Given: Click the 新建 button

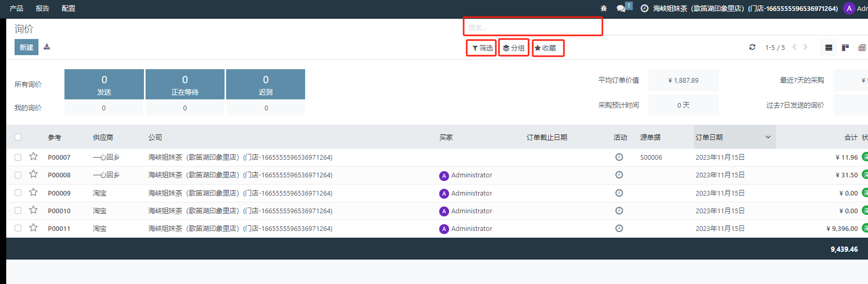Looking at the screenshot, I should (27, 47).
